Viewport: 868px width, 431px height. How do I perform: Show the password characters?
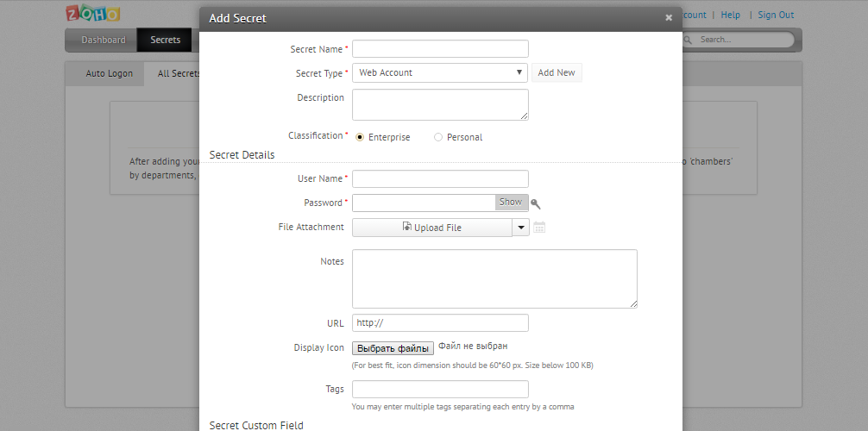click(x=511, y=202)
